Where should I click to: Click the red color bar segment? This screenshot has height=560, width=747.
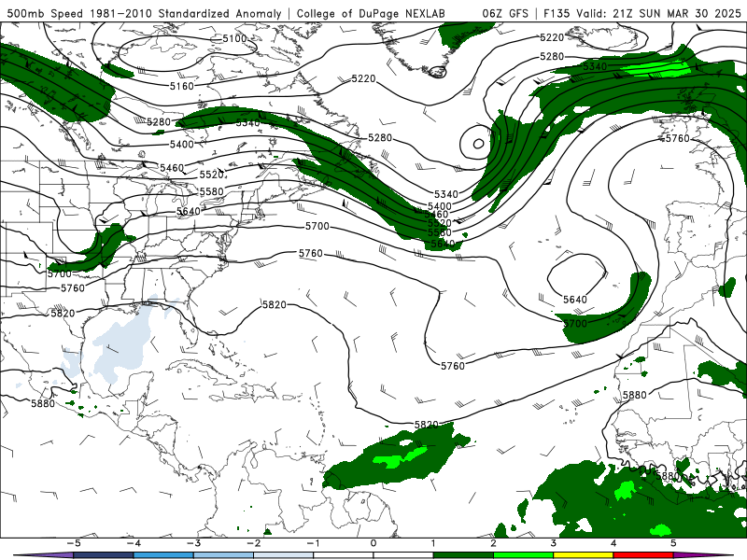tap(643, 555)
